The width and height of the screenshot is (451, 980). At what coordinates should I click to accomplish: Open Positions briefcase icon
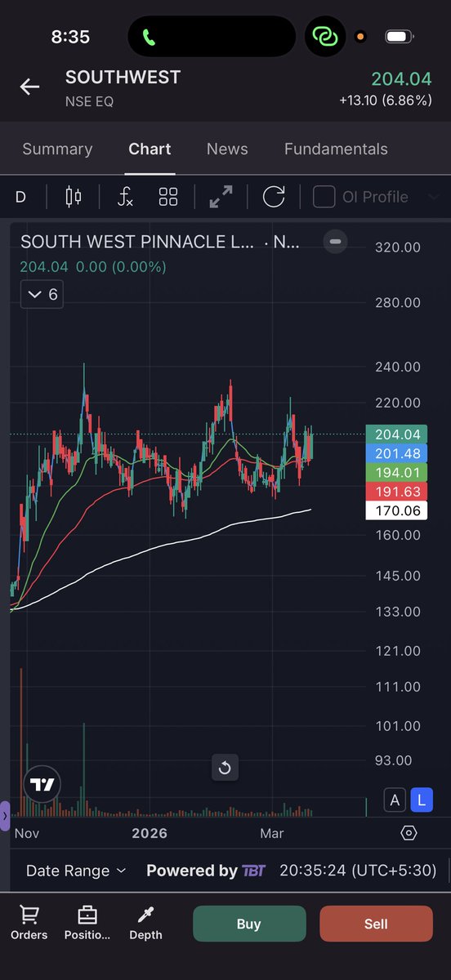click(x=87, y=924)
